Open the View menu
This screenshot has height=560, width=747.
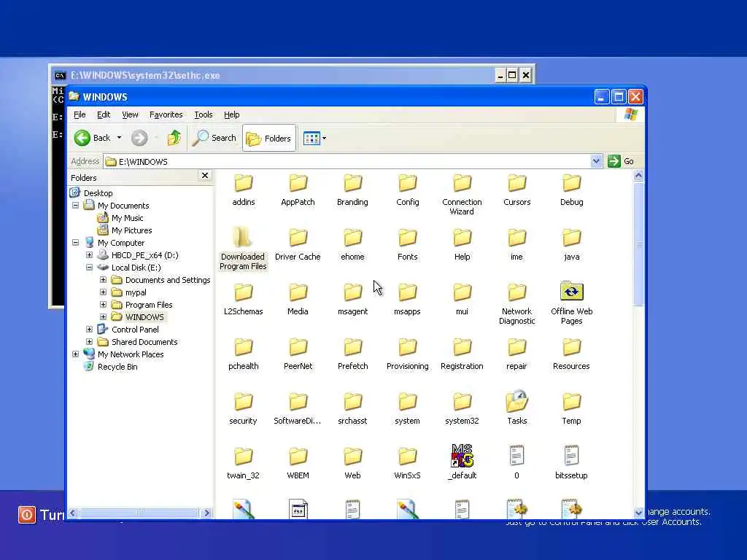130,114
